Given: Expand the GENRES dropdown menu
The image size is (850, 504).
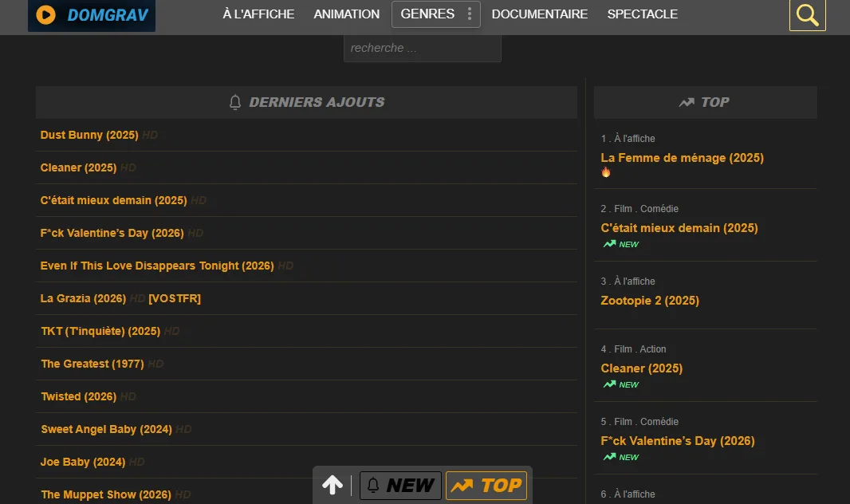Looking at the screenshot, I should pos(427,14).
